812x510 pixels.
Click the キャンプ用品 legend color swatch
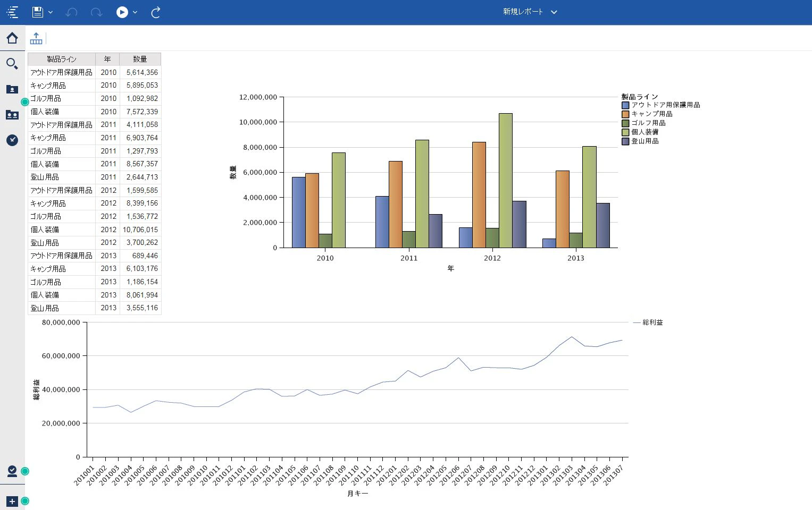point(625,114)
